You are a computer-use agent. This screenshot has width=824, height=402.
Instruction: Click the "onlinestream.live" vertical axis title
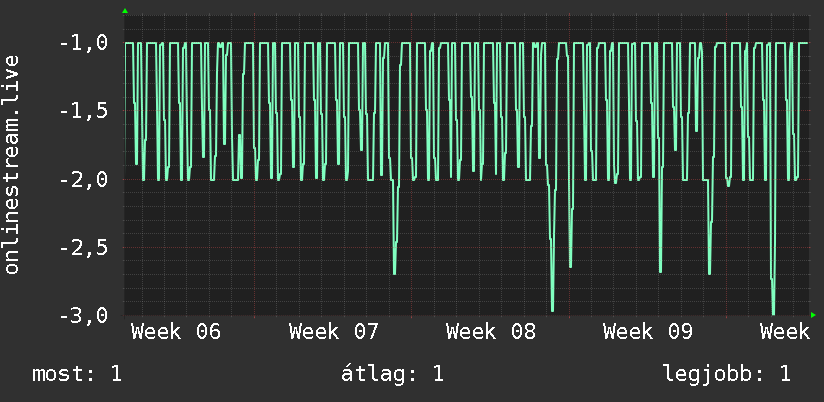click(x=12, y=164)
